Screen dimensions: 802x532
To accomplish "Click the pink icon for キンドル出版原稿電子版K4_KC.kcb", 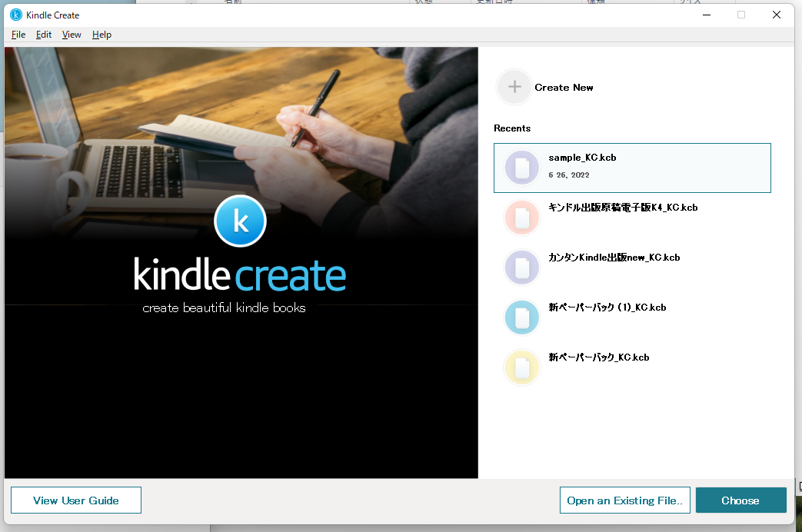I will (521, 218).
